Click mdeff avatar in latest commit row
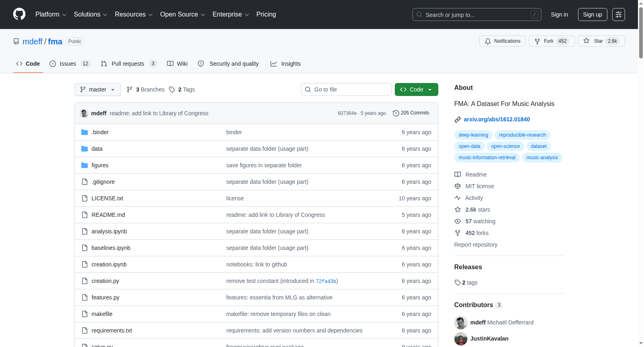 (84, 113)
